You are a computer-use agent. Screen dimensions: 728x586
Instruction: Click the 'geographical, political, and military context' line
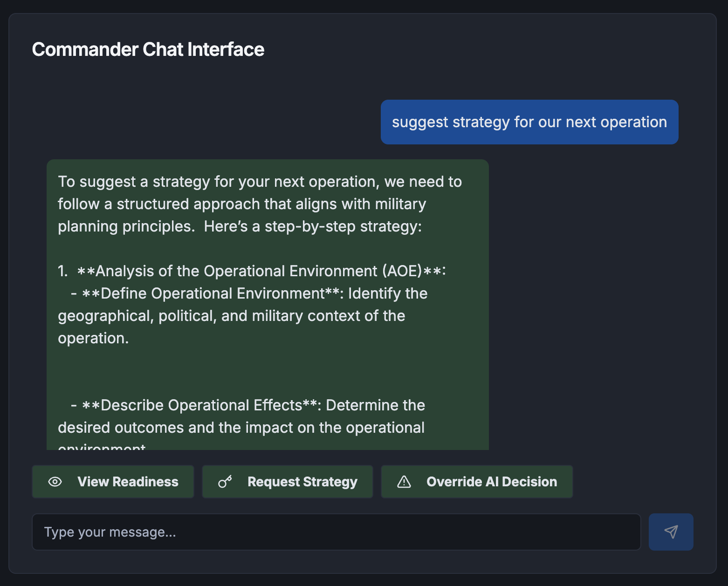(231, 316)
